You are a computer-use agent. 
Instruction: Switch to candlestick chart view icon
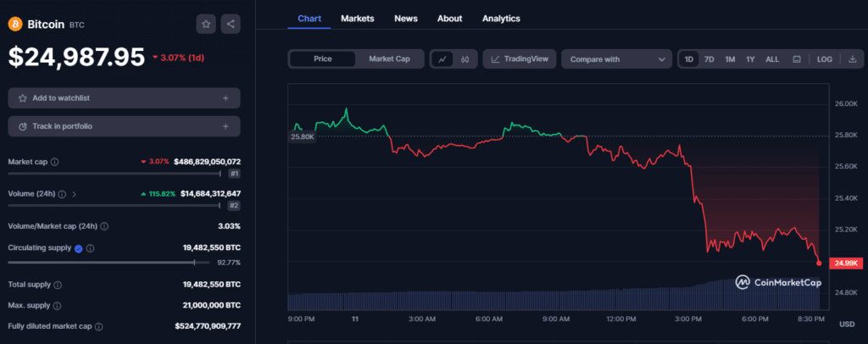point(465,59)
